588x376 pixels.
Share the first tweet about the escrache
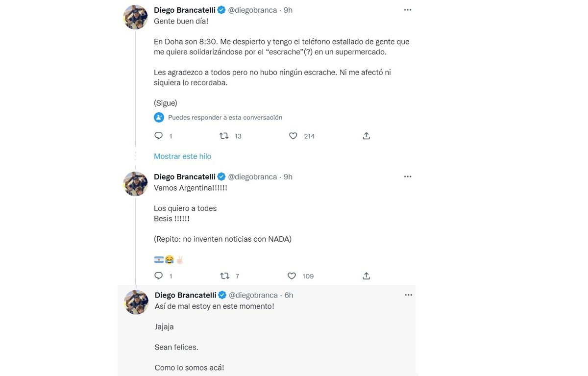tap(366, 136)
